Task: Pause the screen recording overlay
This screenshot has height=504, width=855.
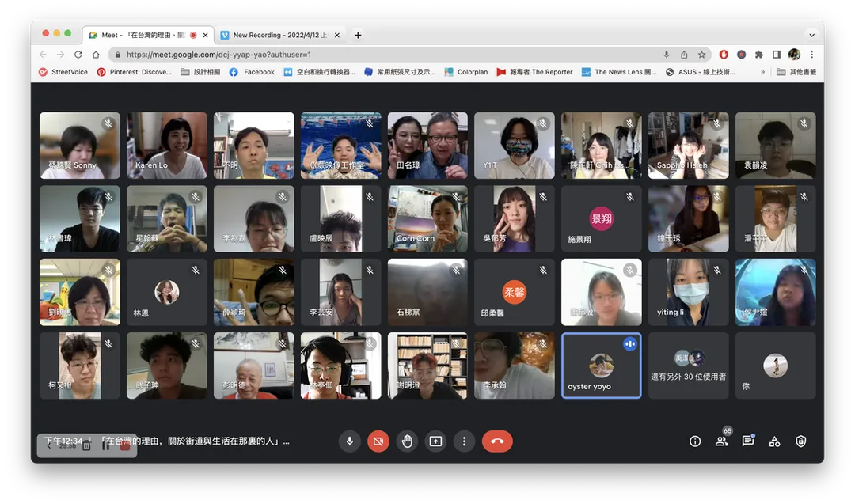Action: (105, 445)
